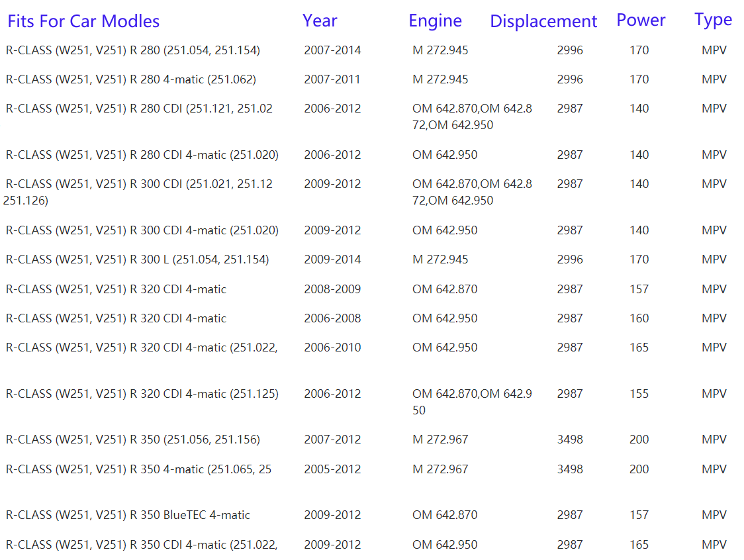Select the Power column heading
The image size is (744, 560).
click(x=640, y=20)
